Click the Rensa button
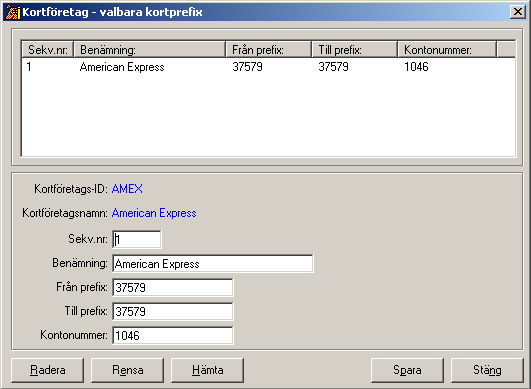The width and height of the screenshot is (531, 389). click(x=127, y=370)
